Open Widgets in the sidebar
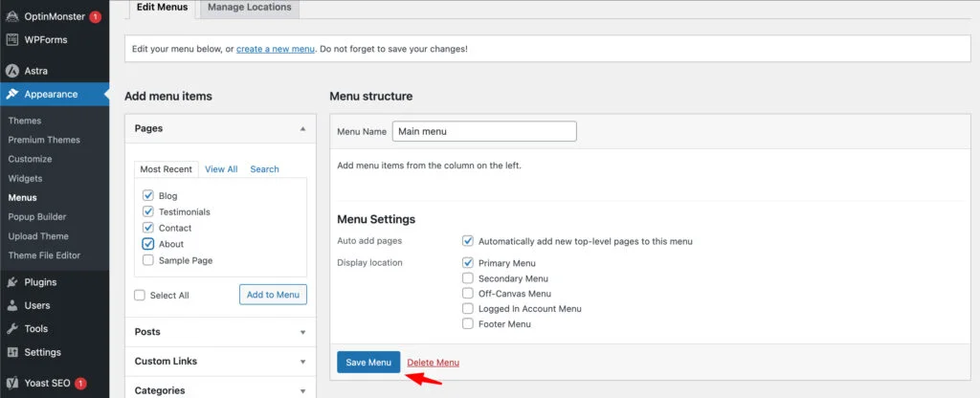980x398 pixels. 25,178
